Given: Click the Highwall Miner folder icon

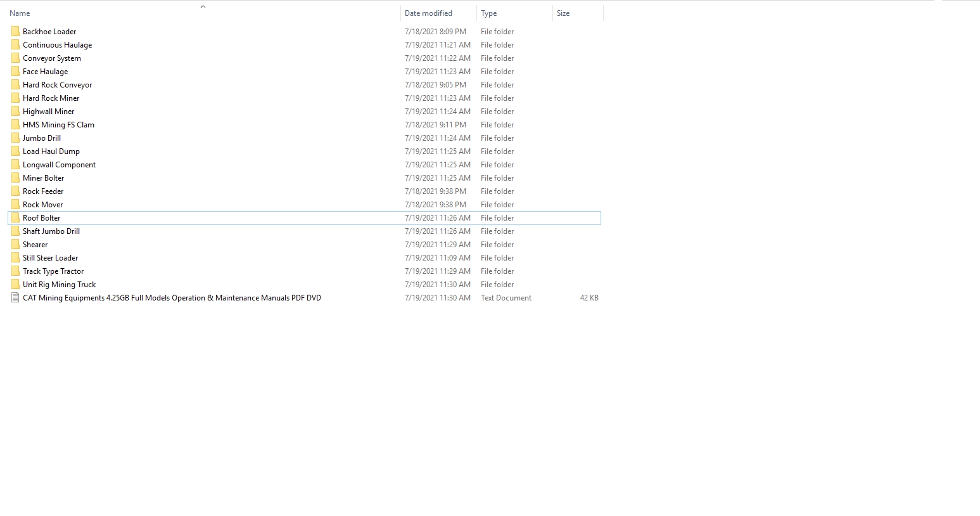Looking at the screenshot, I should [15, 111].
